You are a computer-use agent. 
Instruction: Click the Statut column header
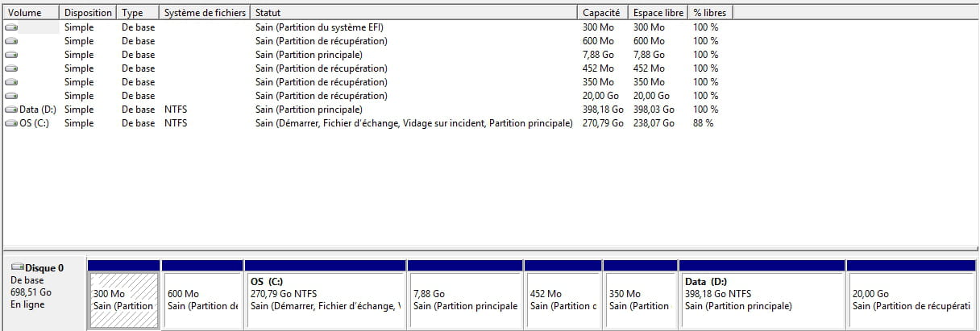click(414, 13)
